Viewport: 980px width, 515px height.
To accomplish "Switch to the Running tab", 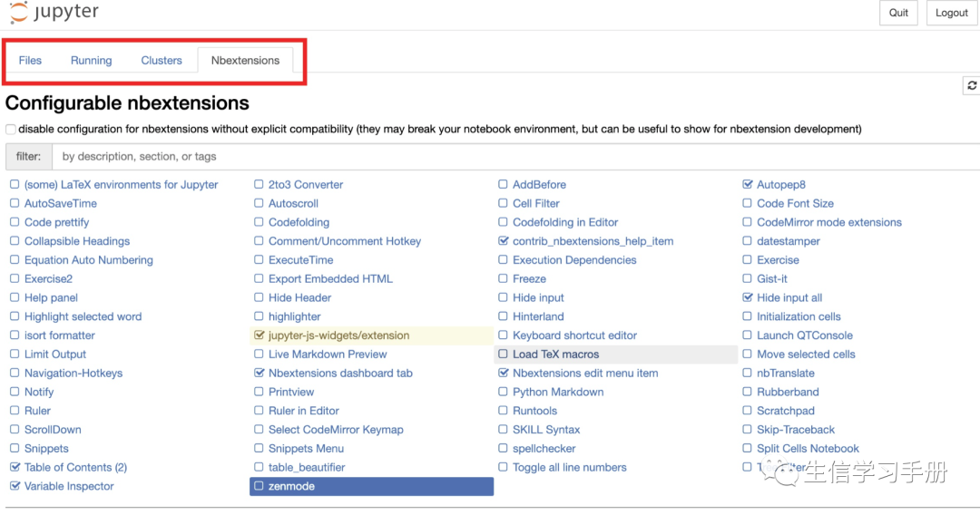I will click(x=92, y=61).
